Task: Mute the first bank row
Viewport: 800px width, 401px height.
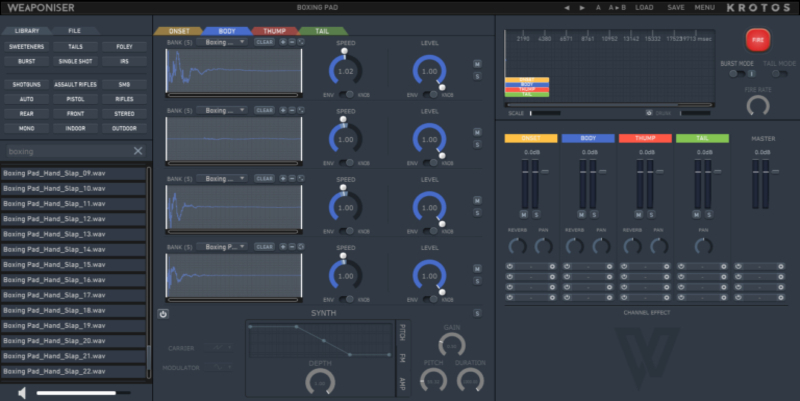Action: click(x=477, y=64)
